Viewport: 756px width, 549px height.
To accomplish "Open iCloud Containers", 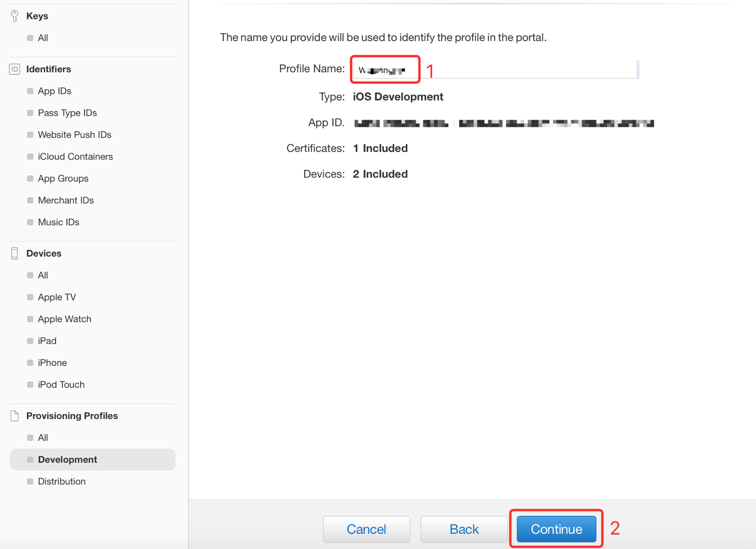I will click(x=75, y=156).
